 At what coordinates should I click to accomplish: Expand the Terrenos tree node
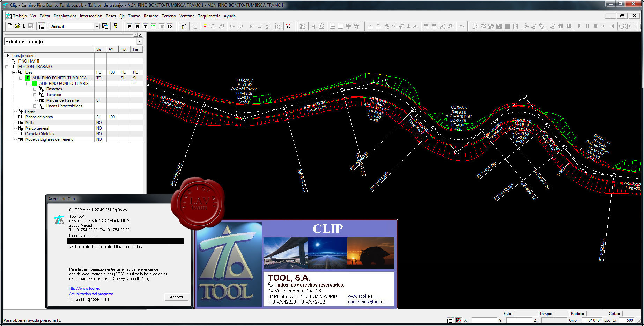click(35, 95)
